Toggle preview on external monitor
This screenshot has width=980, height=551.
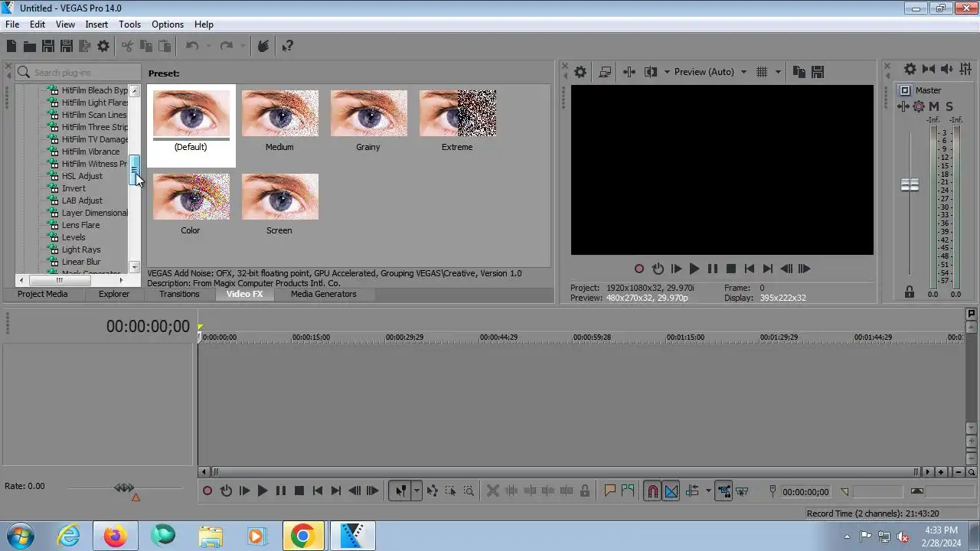pos(605,72)
